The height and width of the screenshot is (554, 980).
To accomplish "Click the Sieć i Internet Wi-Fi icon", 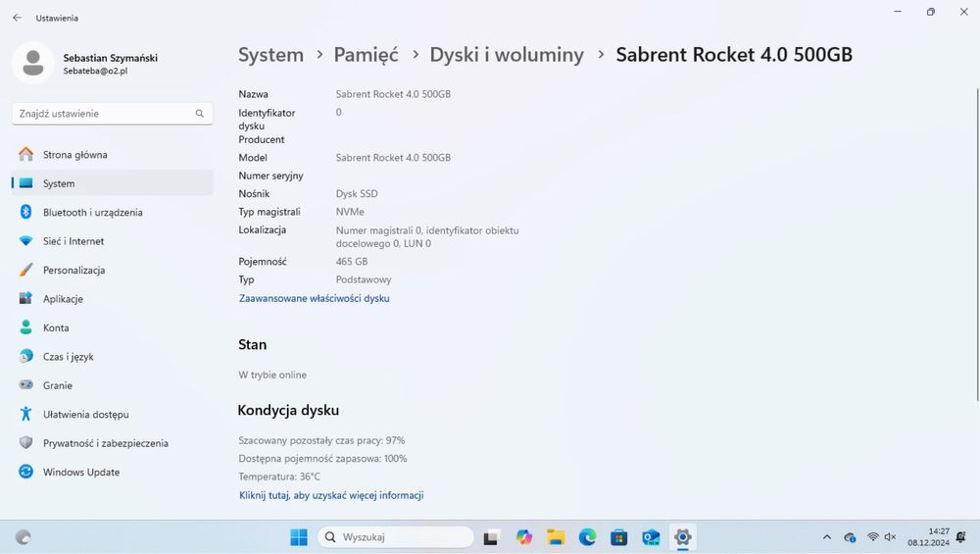I will (25, 241).
